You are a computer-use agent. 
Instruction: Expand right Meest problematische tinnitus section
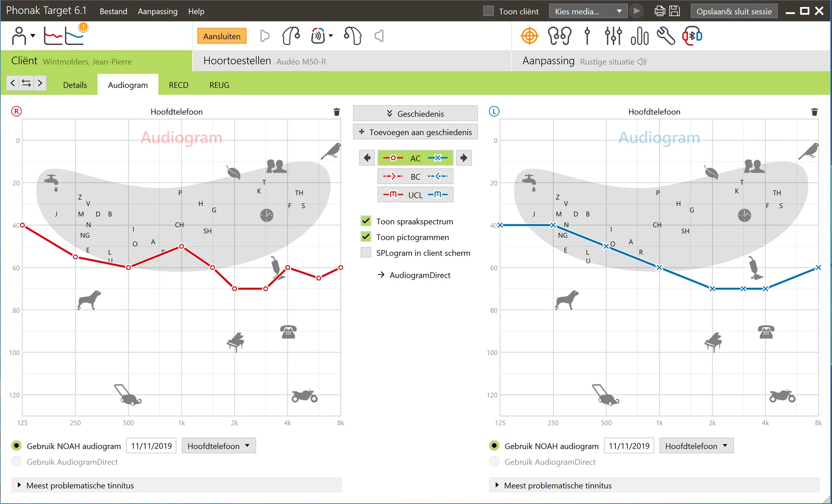click(x=177, y=485)
